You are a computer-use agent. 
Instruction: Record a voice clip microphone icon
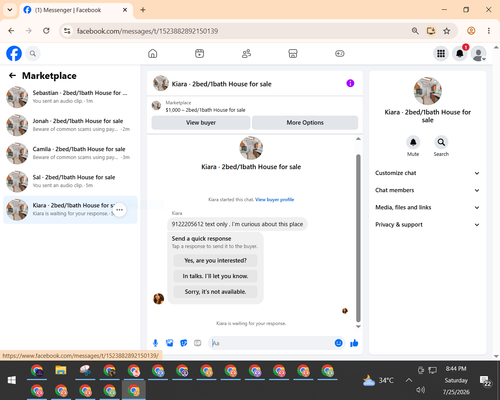pos(155,343)
